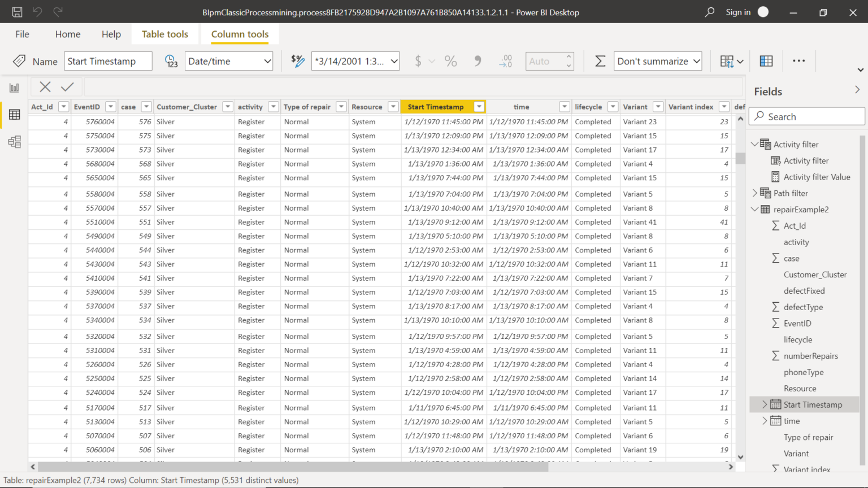Click Sign in at the top right
868x488 pixels.
(738, 12)
